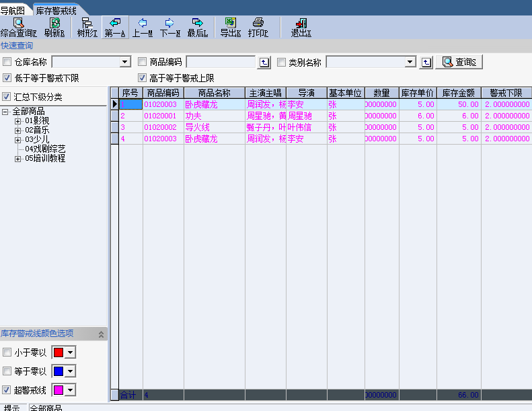Switch to 树形 tree view icon
This screenshot has width=532, height=411.
87,27
